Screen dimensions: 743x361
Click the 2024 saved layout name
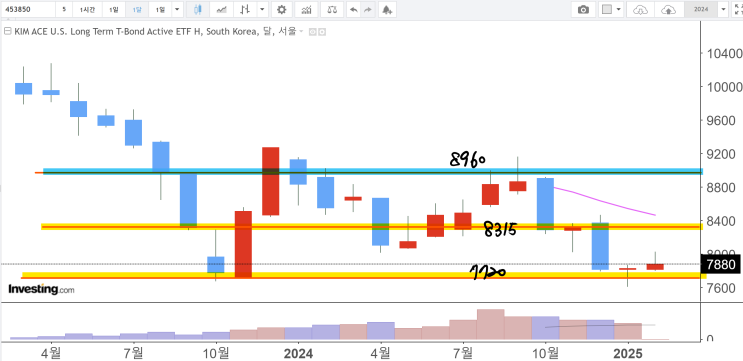(x=701, y=9)
